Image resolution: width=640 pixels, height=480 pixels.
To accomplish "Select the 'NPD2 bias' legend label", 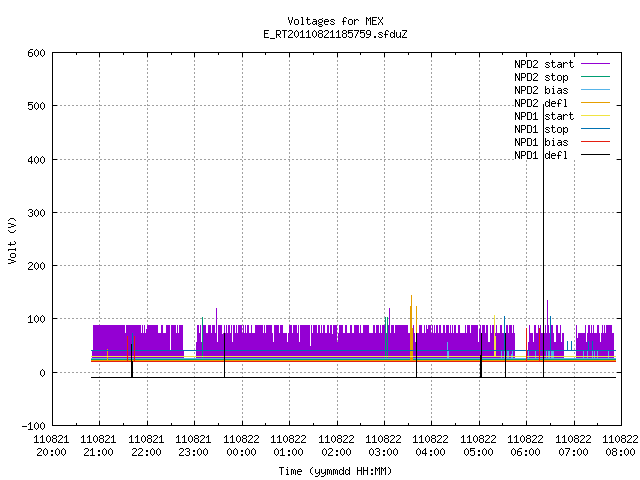I will tap(541, 90).
